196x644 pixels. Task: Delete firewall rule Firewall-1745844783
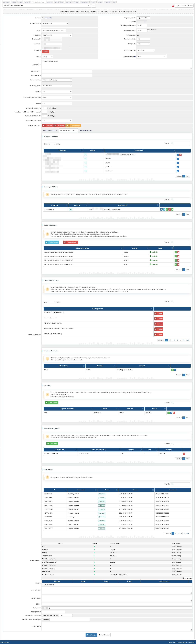pyautogui.click(x=184, y=454)
